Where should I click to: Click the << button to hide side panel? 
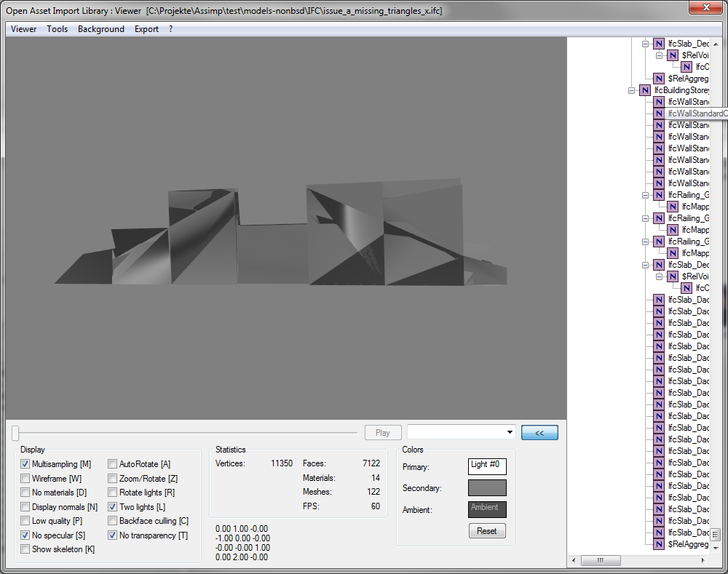pos(539,433)
